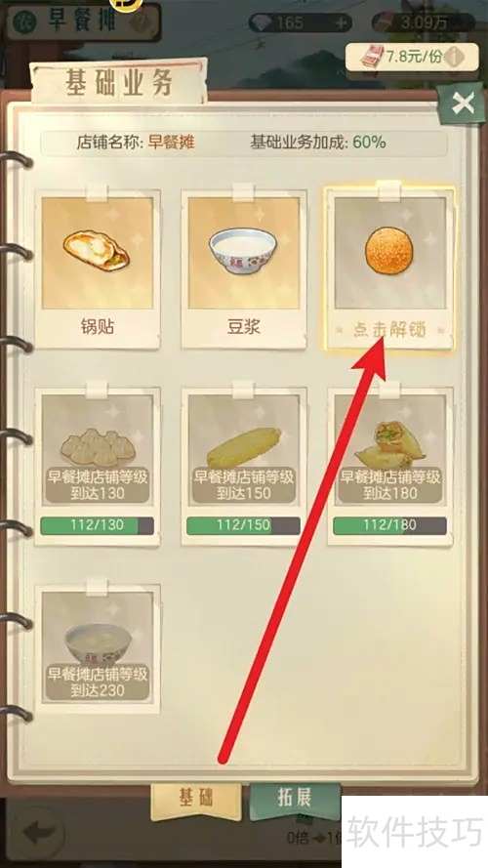Click the 112/180 progress bar

tap(390, 526)
